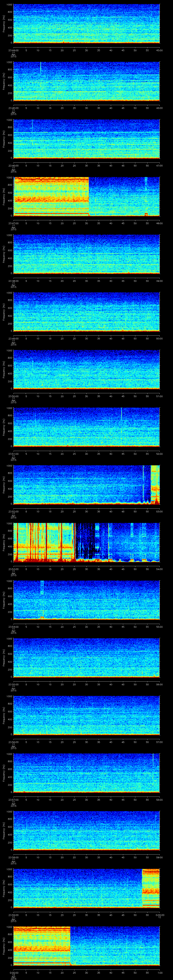Click the 23:47:00 start time label
Screen dimensions: 173x980
click(x=13, y=223)
